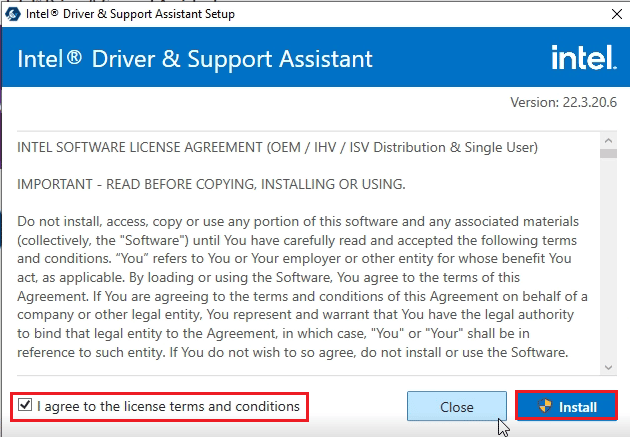Screen dimensions: 630x437
Task: Start installation with the Install button
Action: coord(566,406)
